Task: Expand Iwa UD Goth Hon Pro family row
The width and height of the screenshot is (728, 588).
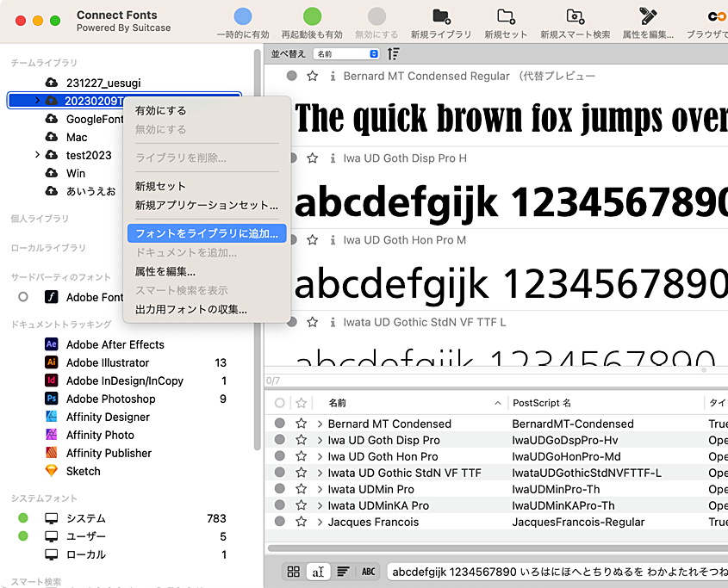Action: click(320, 456)
